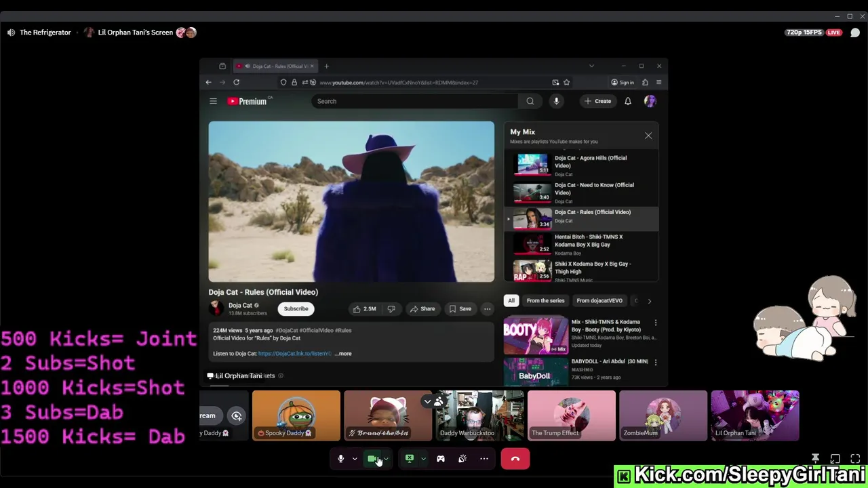Enter fullscreen for the stream
The height and width of the screenshot is (488, 868).
pyautogui.click(x=855, y=459)
